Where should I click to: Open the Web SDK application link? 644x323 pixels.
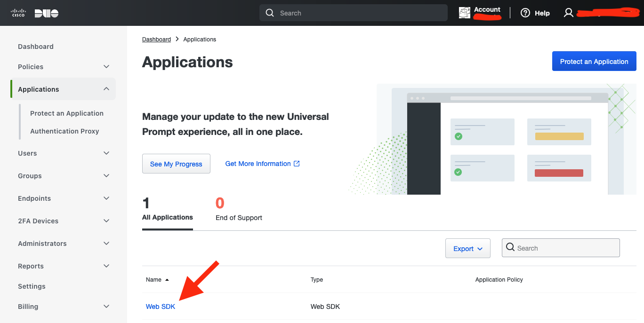[161, 307]
